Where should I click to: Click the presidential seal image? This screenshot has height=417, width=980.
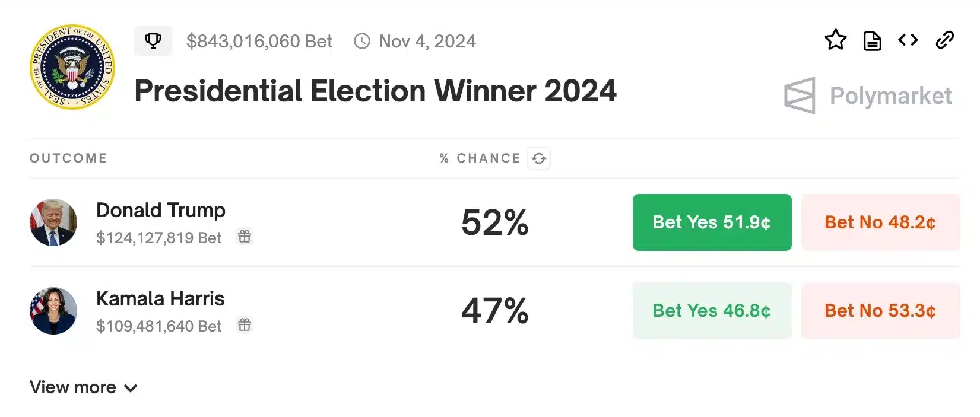[72, 67]
